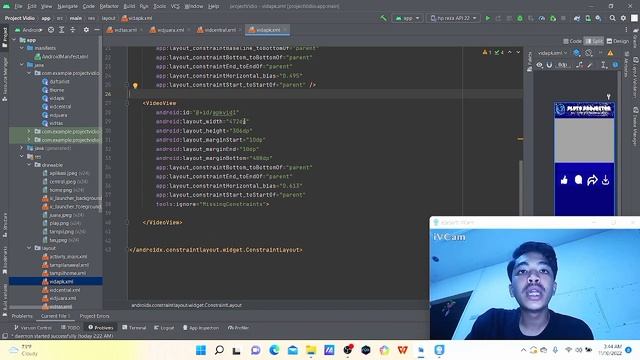Screen dimensions: 640x360
Task: Click the share arrow icon in preview
Action: [x=592, y=180]
